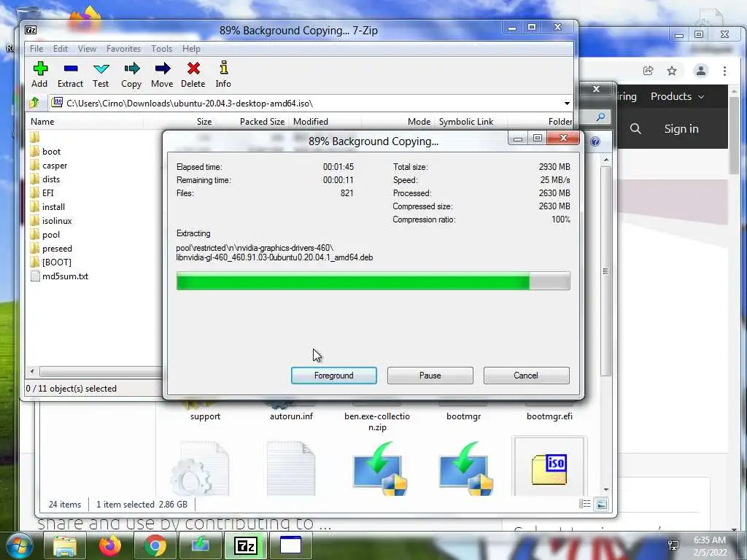Click the left arrow of the file list scrollbar

tap(32, 371)
